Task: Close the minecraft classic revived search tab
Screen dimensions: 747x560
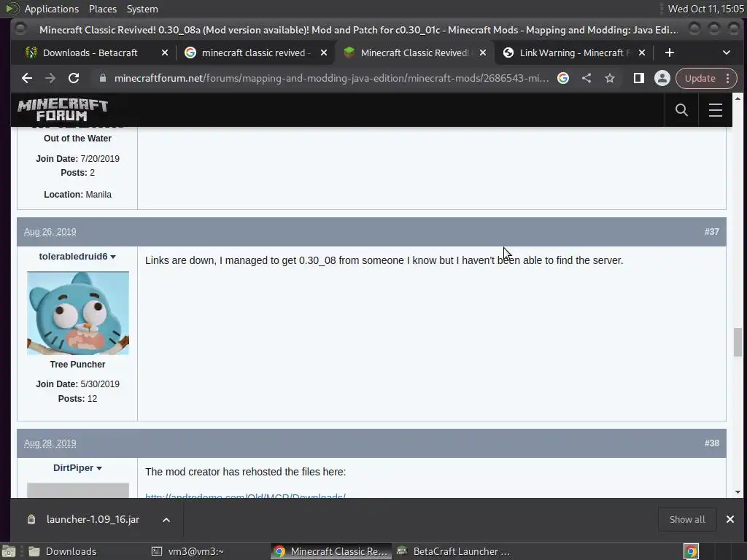Action: (x=324, y=52)
